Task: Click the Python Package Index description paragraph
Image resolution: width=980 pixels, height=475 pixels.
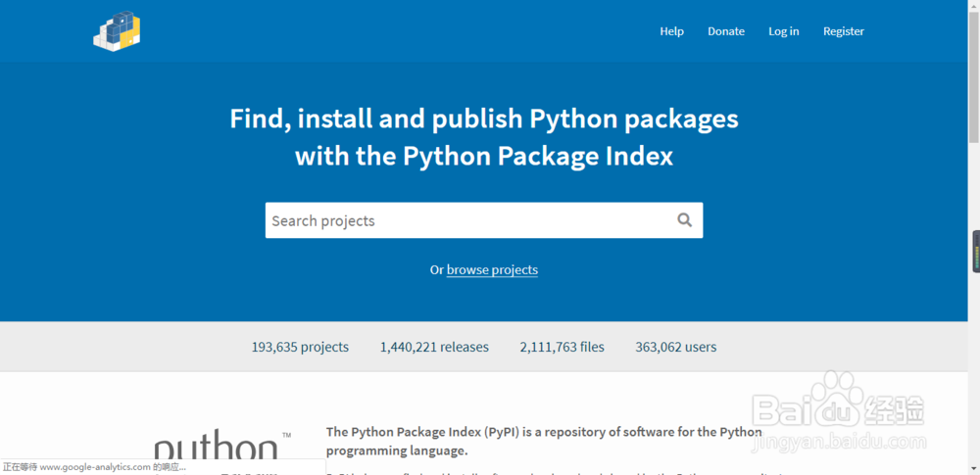Action: tap(544, 442)
